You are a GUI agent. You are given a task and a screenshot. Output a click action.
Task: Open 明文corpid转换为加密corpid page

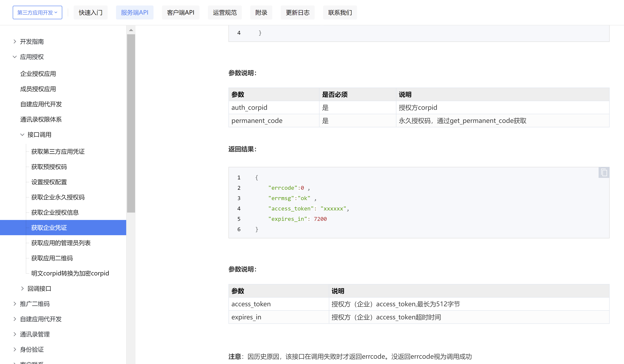tap(70, 273)
